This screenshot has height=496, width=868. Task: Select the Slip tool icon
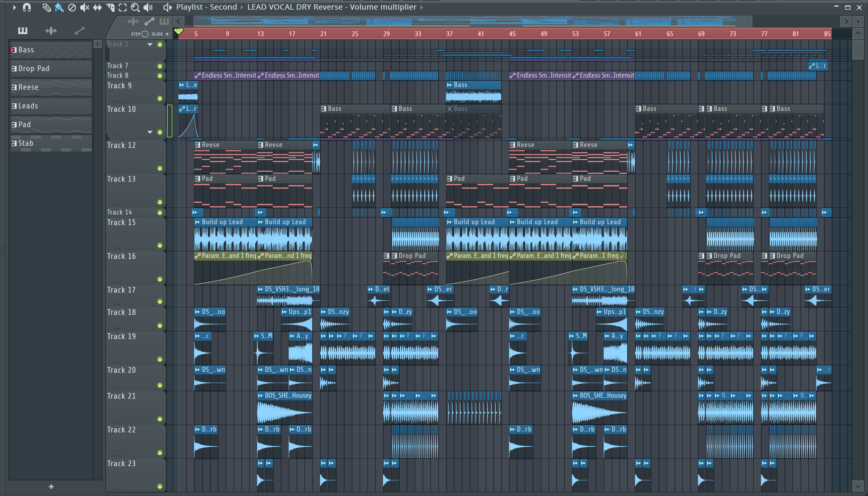pos(97,7)
